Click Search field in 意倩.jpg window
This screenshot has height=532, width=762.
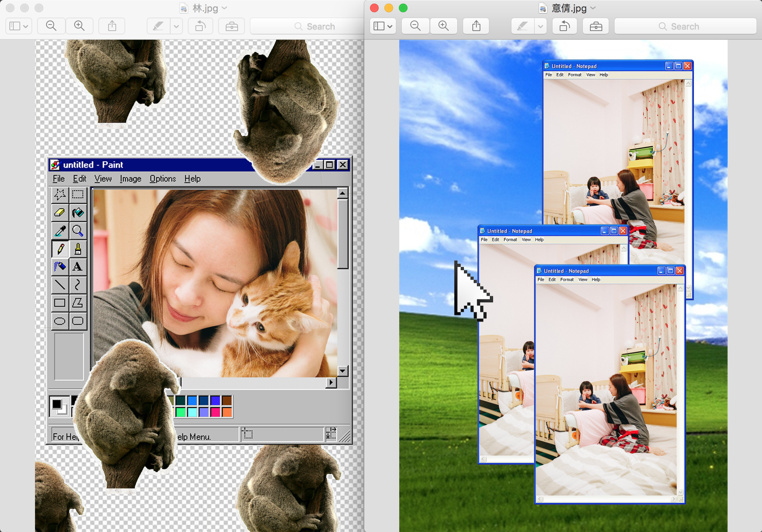pyautogui.click(x=685, y=26)
